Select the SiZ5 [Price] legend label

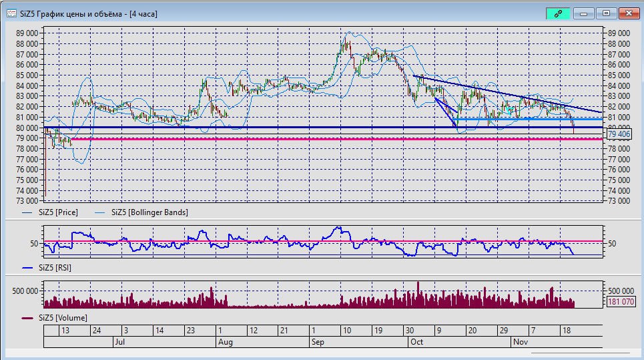coord(57,212)
